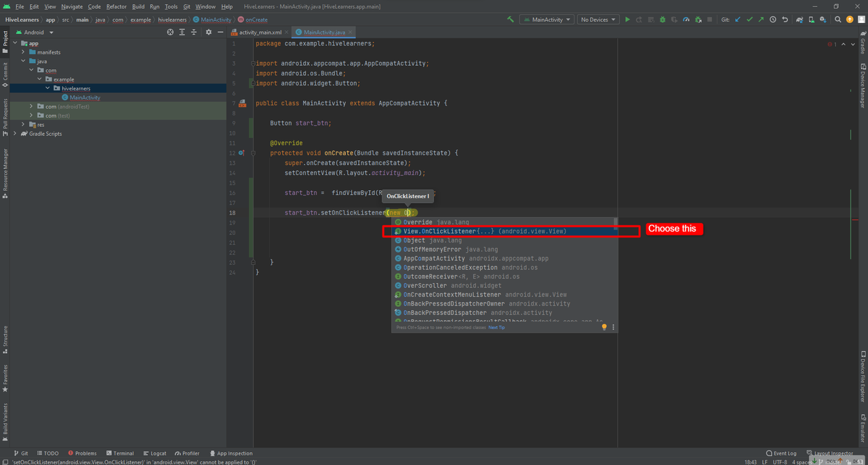Click the lightbulb icon in completion popup

click(604, 327)
